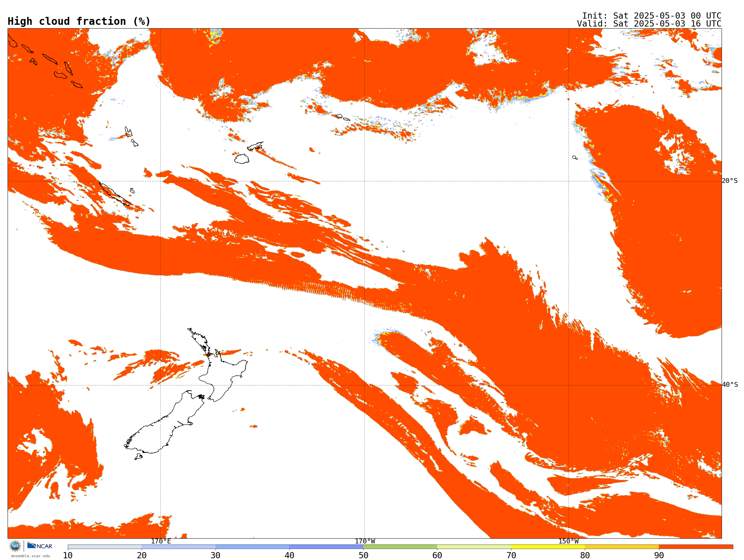744x560 pixels.
Task: Click the colorbar tick label 60
Action: click(437, 555)
